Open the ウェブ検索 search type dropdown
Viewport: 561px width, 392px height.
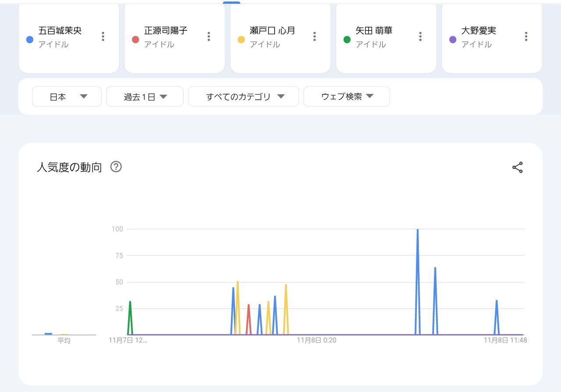tap(346, 96)
